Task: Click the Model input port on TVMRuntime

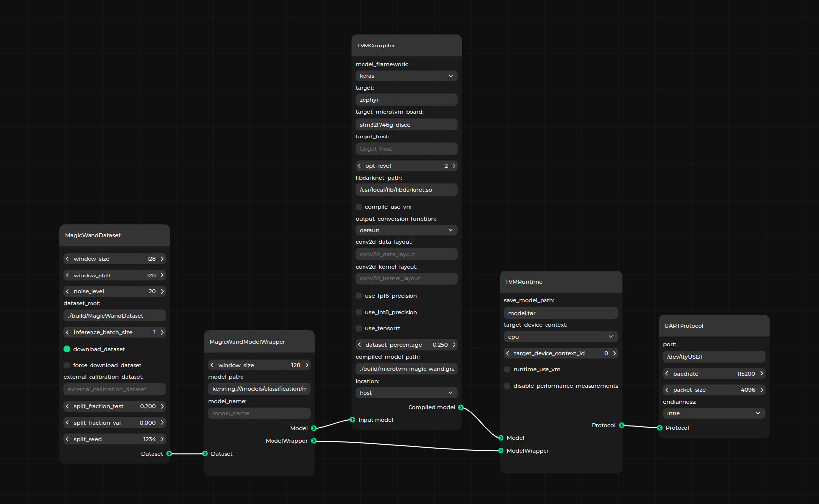Action: click(x=501, y=438)
